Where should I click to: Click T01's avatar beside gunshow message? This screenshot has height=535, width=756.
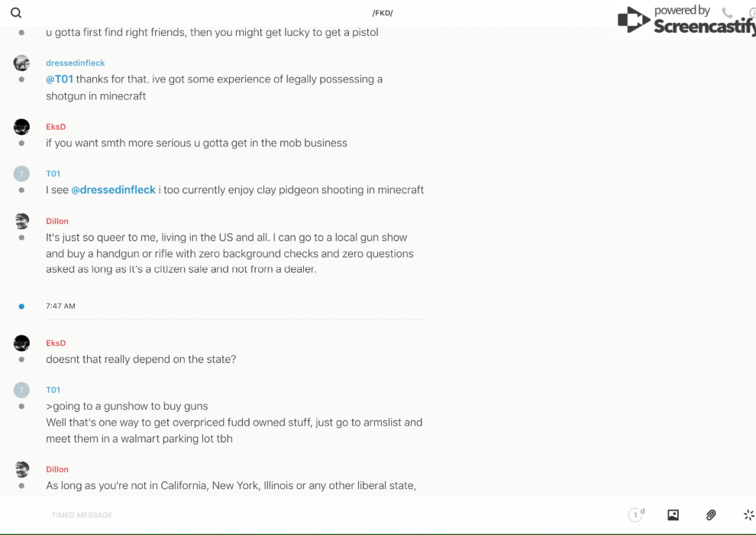pyautogui.click(x=21, y=390)
